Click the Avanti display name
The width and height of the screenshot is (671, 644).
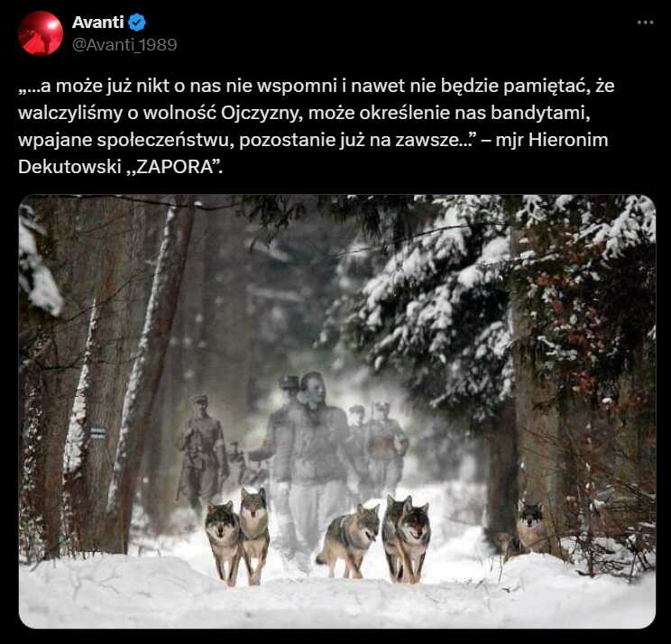[98, 23]
